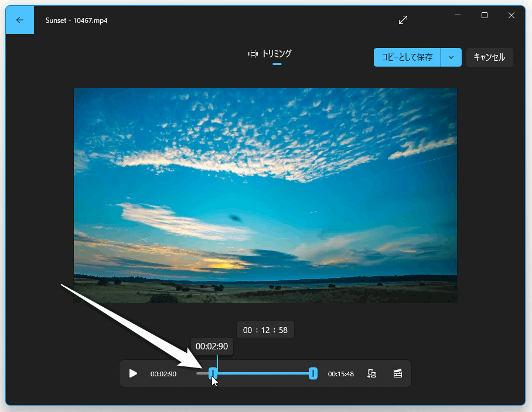The height and width of the screenshot is (412, 532).
Task: Click キャンセル button
Action: [490, 57]
